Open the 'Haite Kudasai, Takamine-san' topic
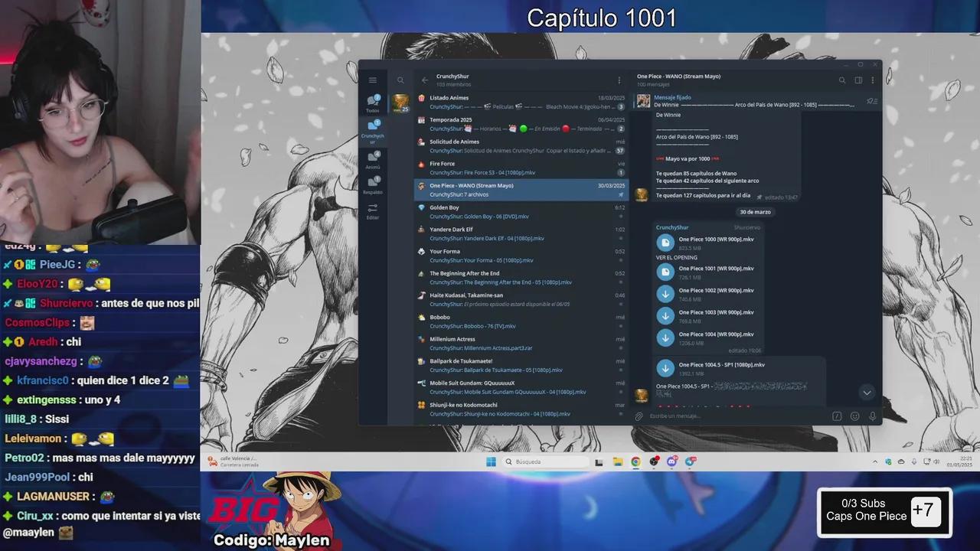 click(x=521, y=299)
